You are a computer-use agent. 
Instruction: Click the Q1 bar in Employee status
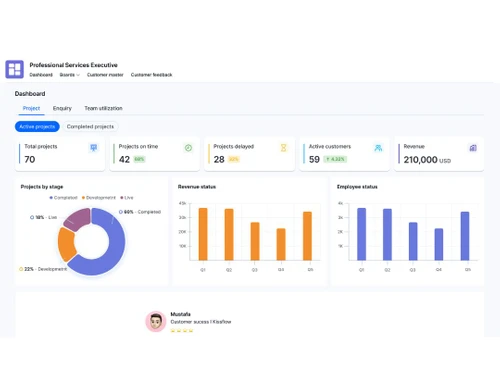[362, 234]
